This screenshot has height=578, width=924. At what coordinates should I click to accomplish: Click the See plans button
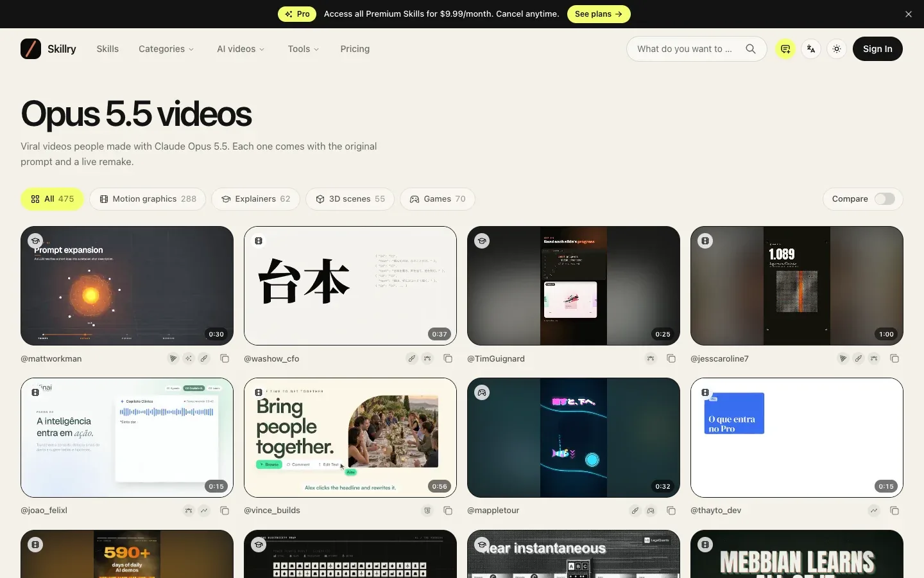599,14
